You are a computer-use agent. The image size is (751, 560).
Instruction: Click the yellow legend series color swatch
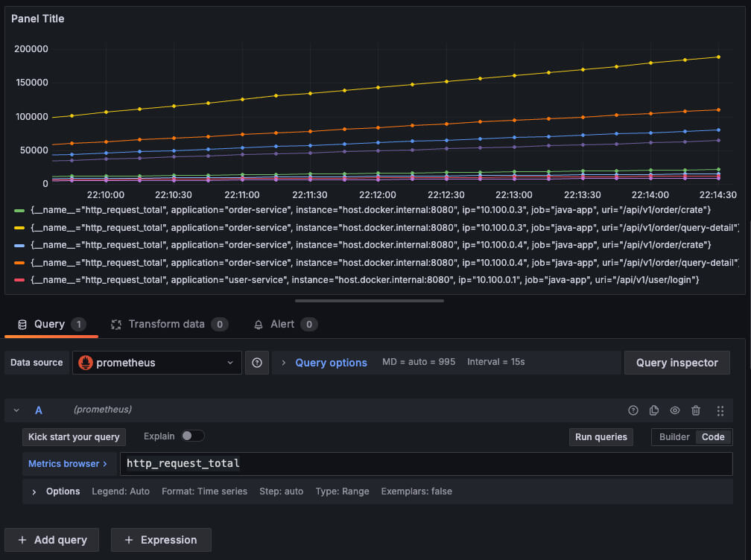19,227
